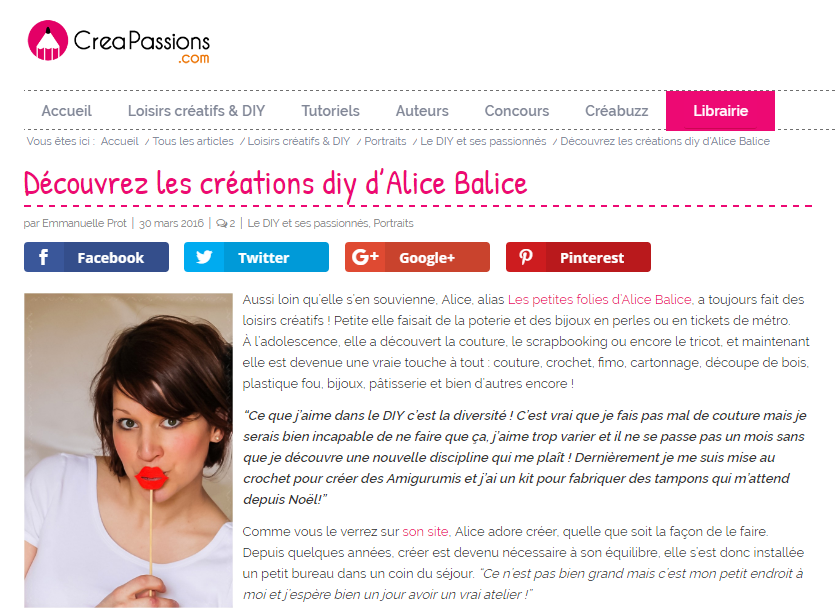Follow the 'son site' link
835x616 pixels.
click(425, 531)
